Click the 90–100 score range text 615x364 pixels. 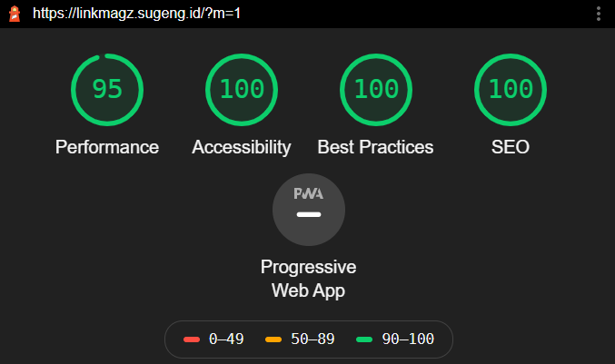[x=408, y=339]
